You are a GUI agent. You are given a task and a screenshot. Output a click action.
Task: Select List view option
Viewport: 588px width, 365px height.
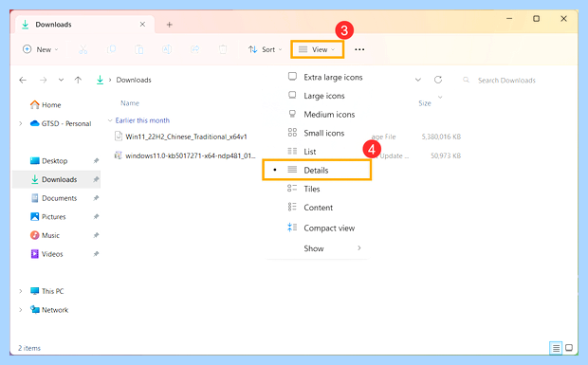click(x=302, y=152)
